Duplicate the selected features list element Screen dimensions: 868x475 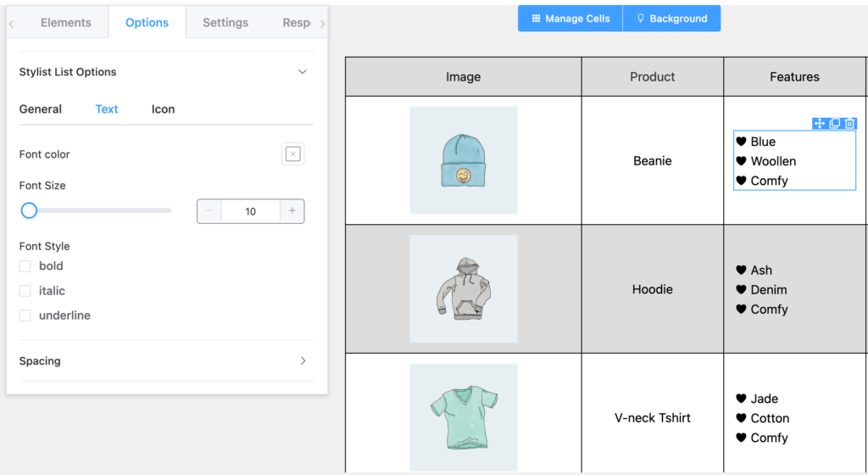835,124
